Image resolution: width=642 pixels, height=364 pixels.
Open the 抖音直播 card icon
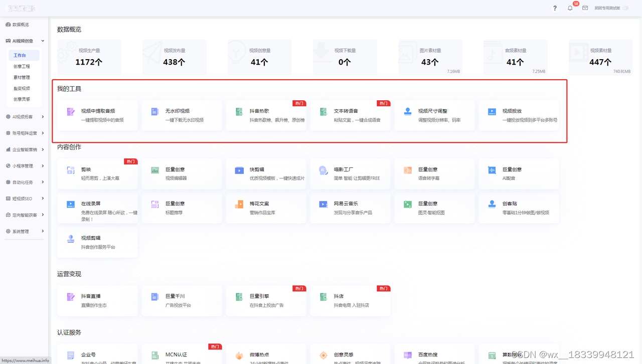(x=71, y=297)
